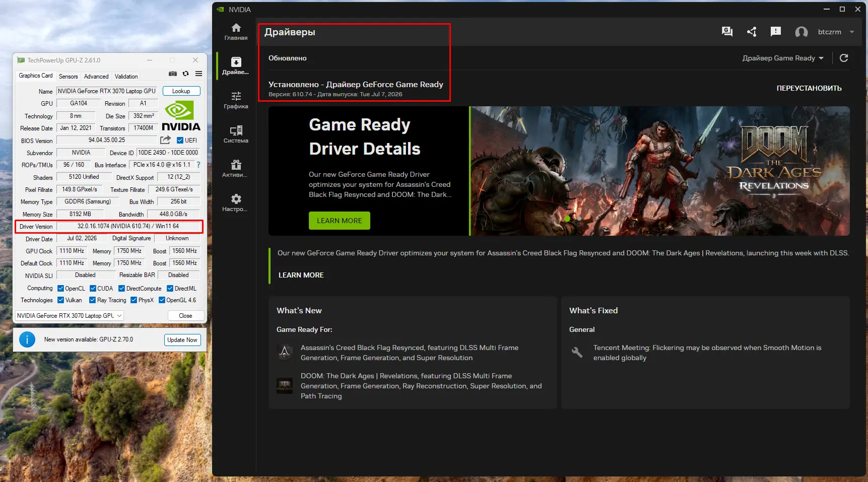The image size is (868, 482).
Task: Go to Главная home in NVIDIA sidebar
Action: [236, 31]
